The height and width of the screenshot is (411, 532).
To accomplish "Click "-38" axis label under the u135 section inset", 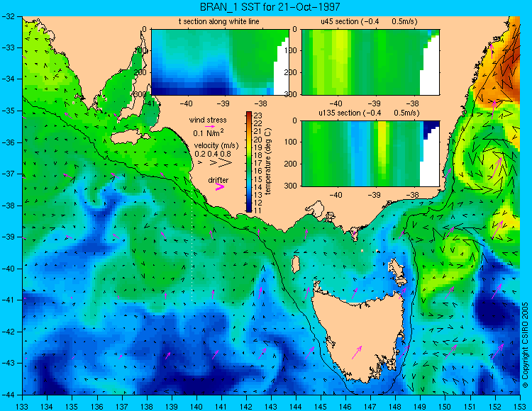I will click(413, 195).
